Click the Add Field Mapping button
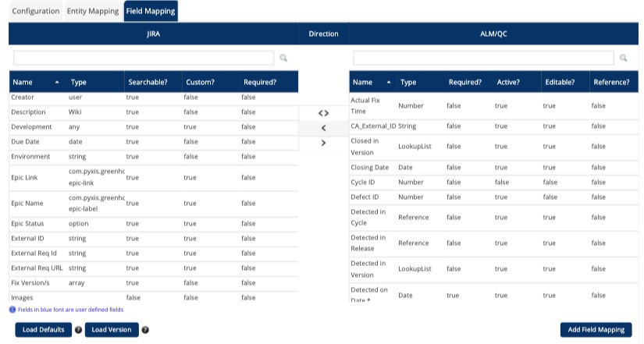Image resolution: width=644 pixels, height=344 pixels. pos(596,330)
